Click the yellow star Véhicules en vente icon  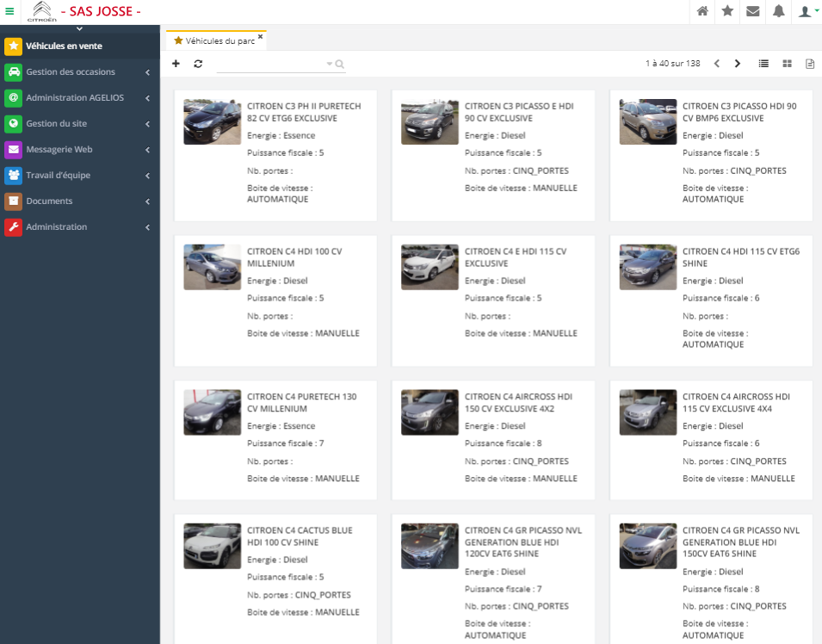pos(14,46)
